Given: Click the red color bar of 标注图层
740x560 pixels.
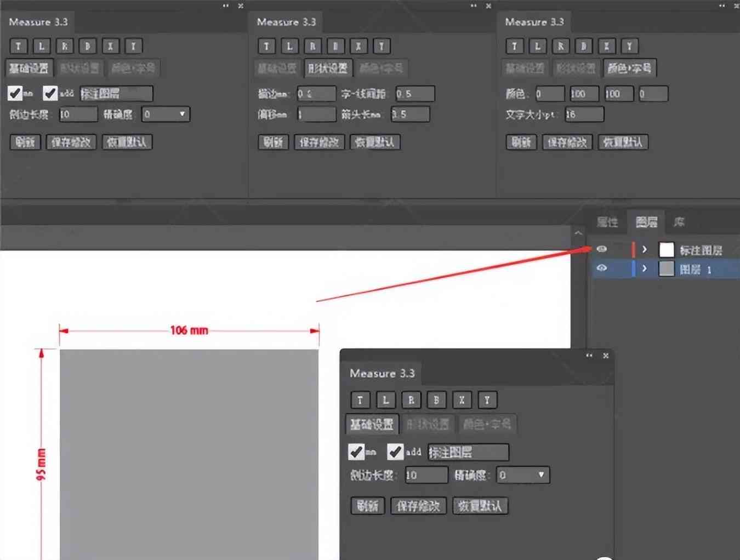Looking at the screenshot, I should tap(633, 249).
